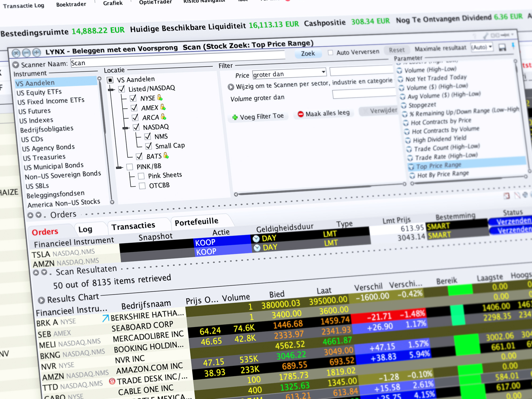Select Not Yet Traded Today parameter icon
This screenshot has height=399, width=532.
(401, 79)
